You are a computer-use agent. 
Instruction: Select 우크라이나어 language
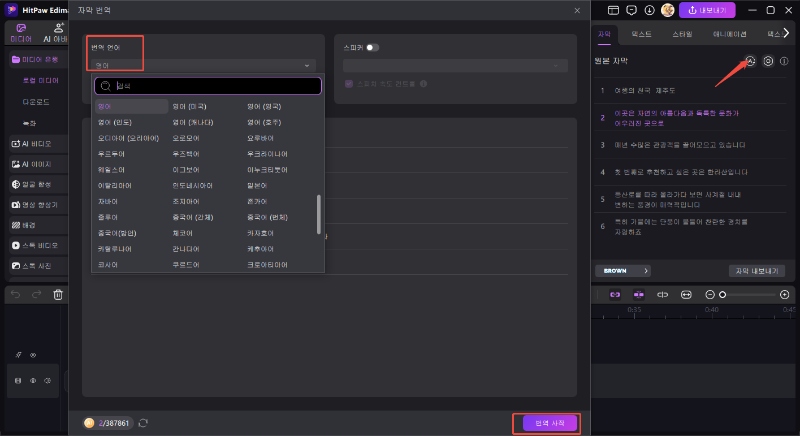pos(267,154)
